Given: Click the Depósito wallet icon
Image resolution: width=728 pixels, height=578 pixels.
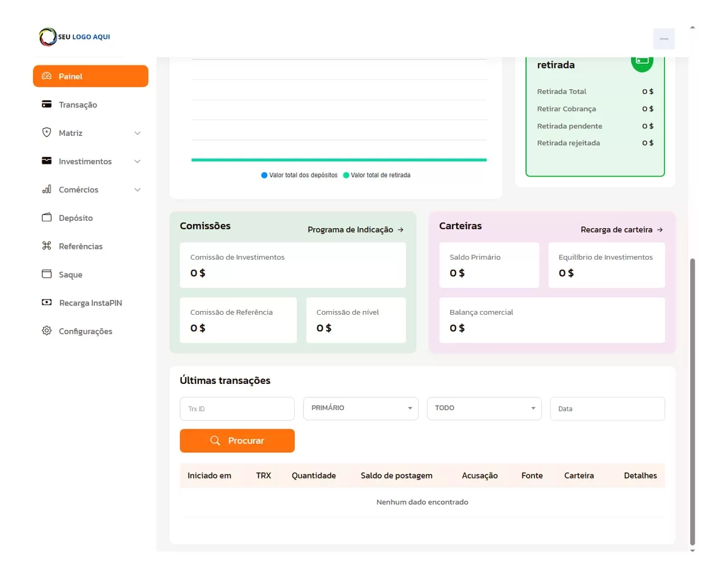Looking at the screenshot, I should pos(47,217).
